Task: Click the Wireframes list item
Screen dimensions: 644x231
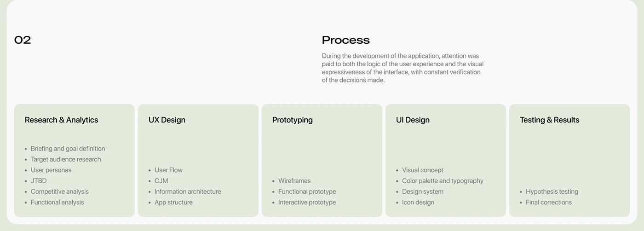Action: coord(294,181)
